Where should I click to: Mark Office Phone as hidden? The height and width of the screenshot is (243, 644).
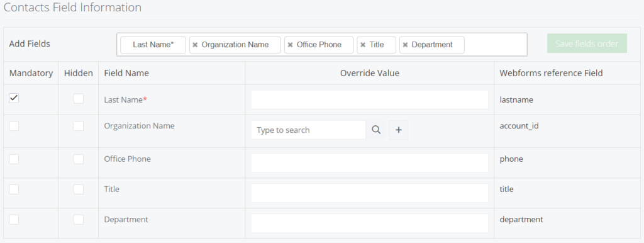click(x=79, y=159)
